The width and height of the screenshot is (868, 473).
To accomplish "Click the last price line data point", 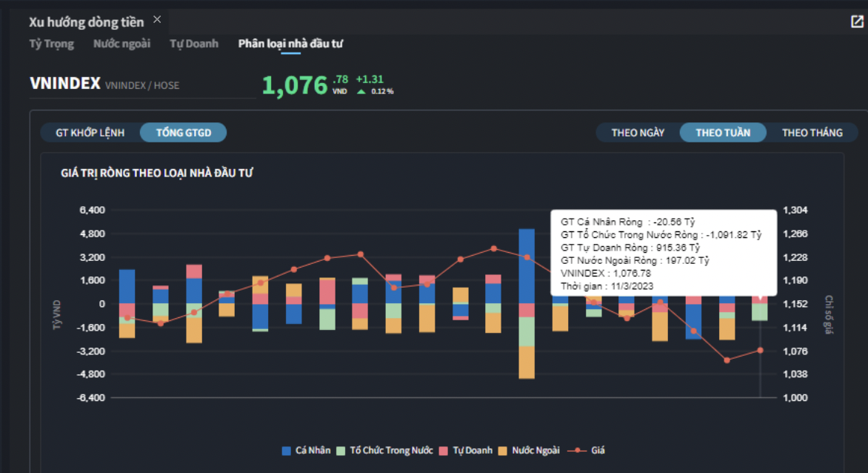I will point(760,350).
